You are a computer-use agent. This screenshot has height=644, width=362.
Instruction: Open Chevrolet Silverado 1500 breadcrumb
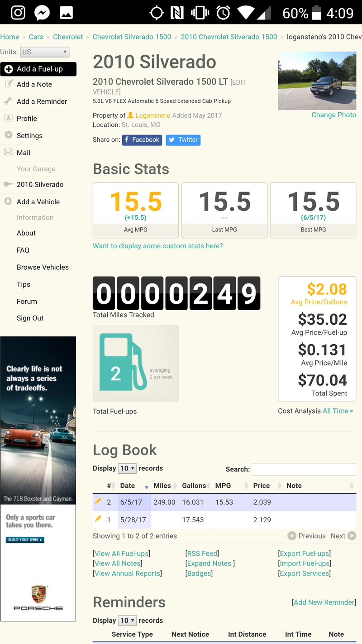point(132,37)
